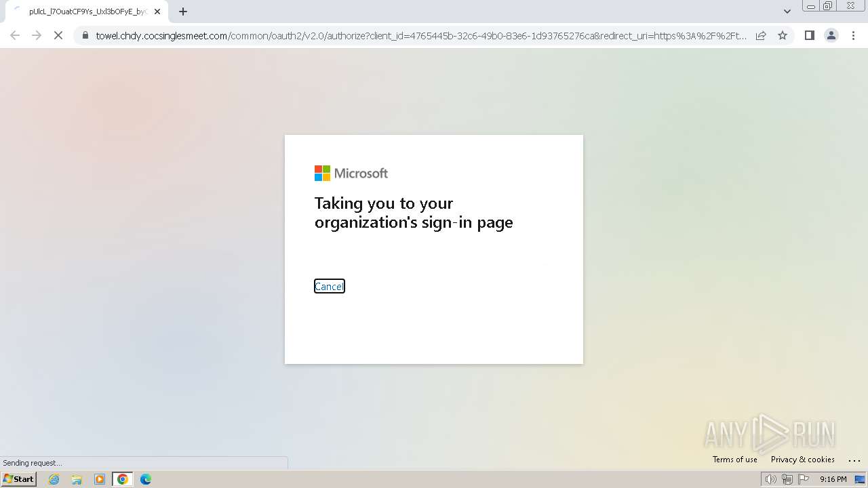Open the Windows Start button
The height and width of the screenshot is (488, 868).
[19, 479]
